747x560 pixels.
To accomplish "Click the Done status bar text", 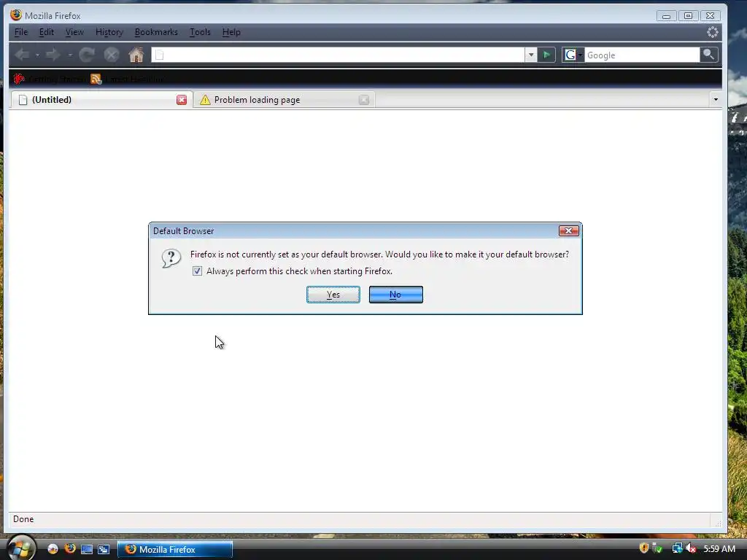I will 23,519.
